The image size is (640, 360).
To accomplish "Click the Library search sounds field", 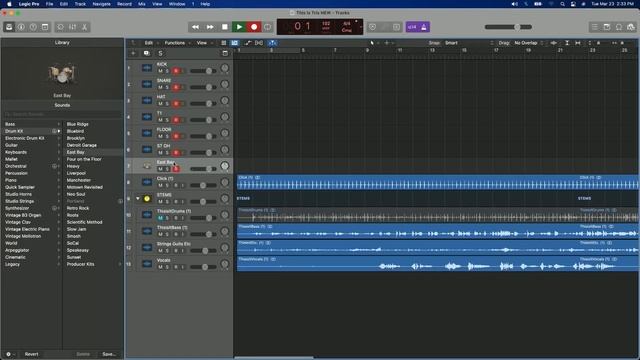I will click(x=62, y=114).
